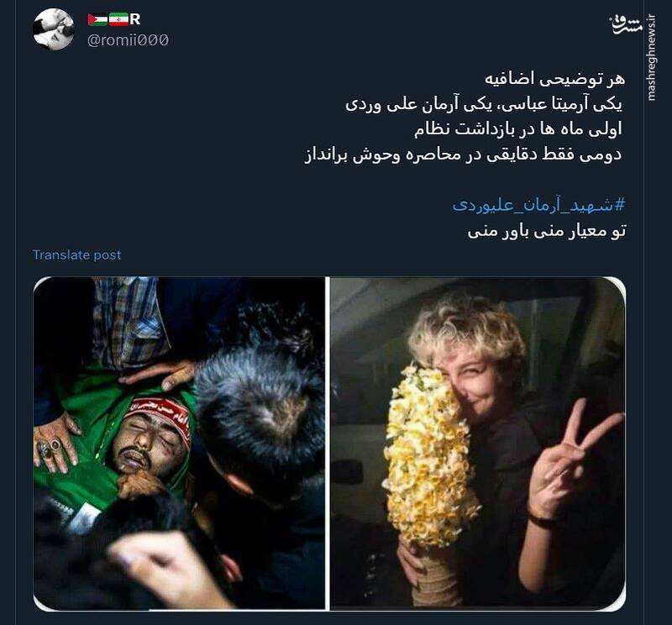The height and width of the screenshot is (625, 672).
Task: Open the @romii000 profile avatar
Action: [x=54, y=29]
